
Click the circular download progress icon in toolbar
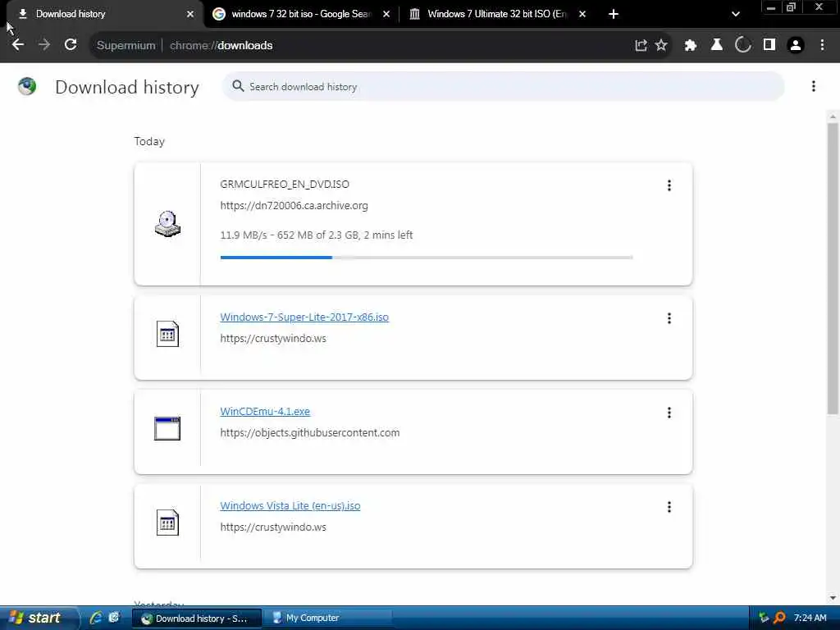743,46
